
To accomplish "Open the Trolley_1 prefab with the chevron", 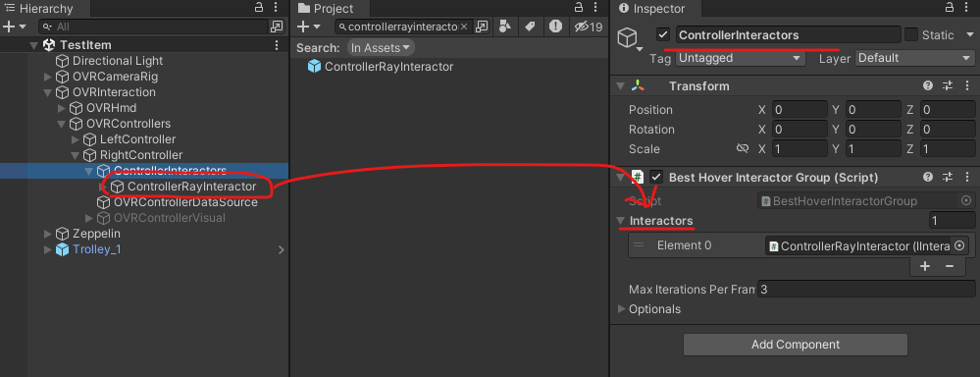I will pos(282,250).
